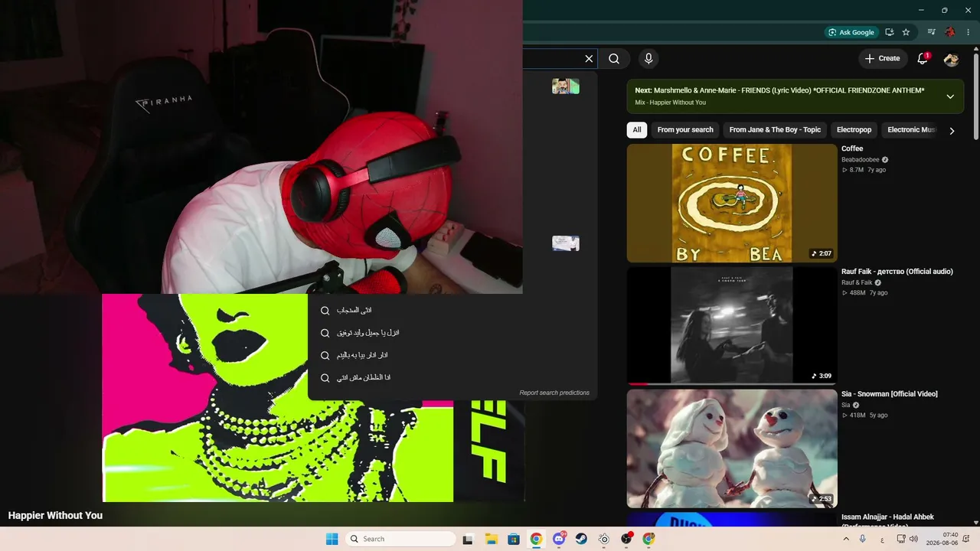Show hidden system tray icons
This screenshot has height=551, width=980.
coord(846,539)
